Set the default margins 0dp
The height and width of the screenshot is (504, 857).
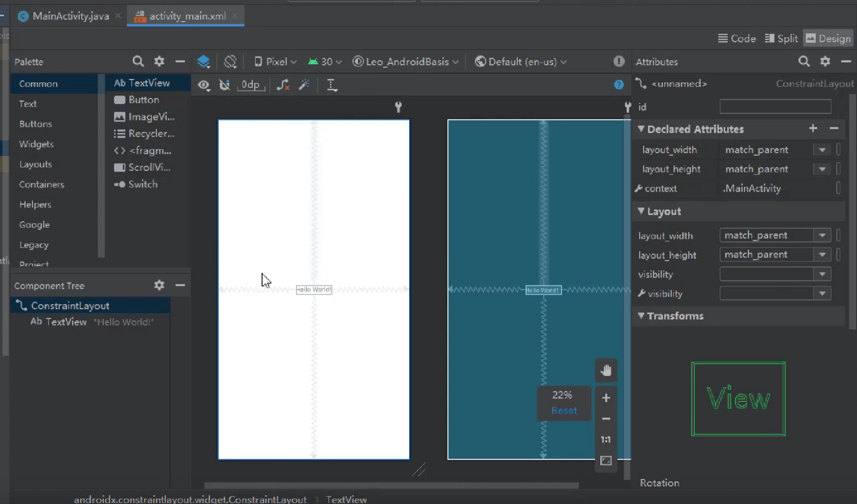click(251, 85)
